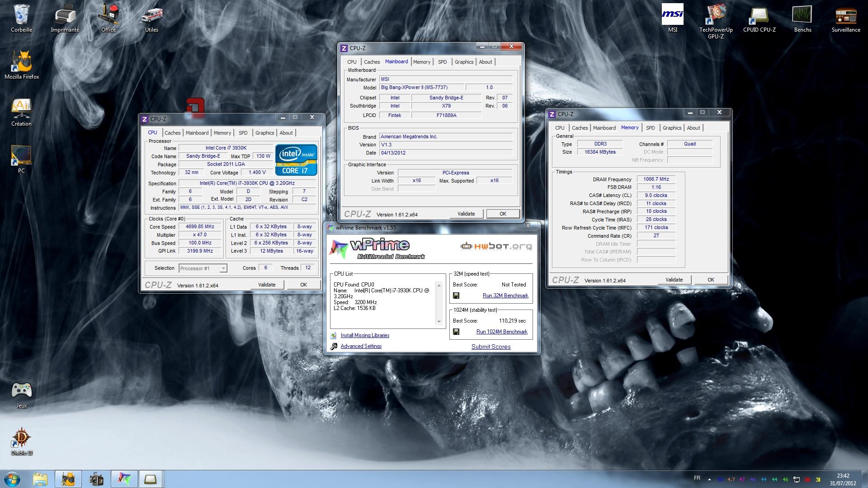Launch the TechPowerUp GPU-Z shortcut
The width and height of the screenshot is (868, 488).
pos(716,22)
